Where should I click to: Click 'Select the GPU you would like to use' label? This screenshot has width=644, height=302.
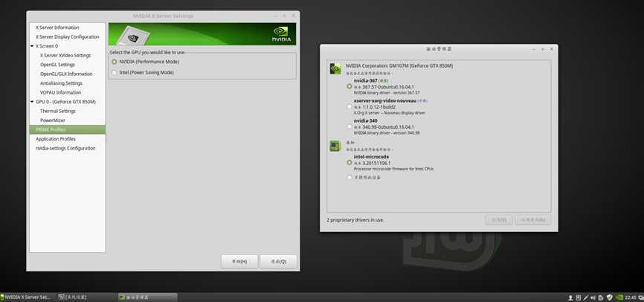coord(147,53)
